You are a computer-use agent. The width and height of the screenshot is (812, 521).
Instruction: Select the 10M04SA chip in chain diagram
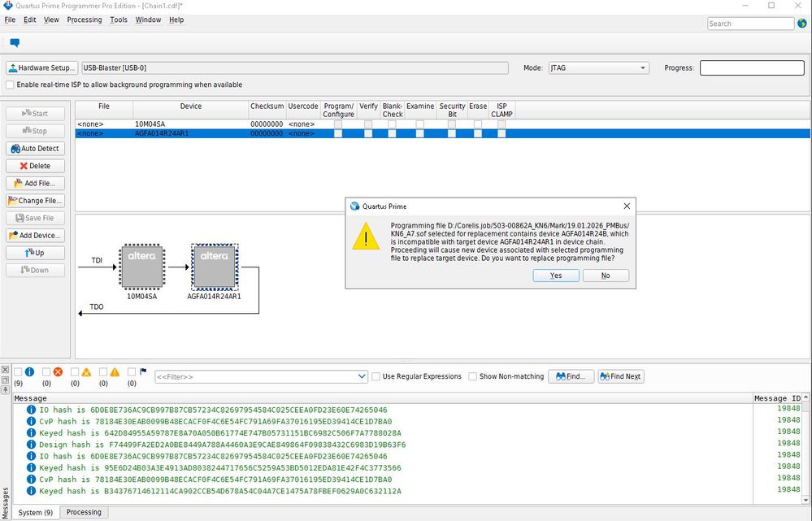point(142,267)
